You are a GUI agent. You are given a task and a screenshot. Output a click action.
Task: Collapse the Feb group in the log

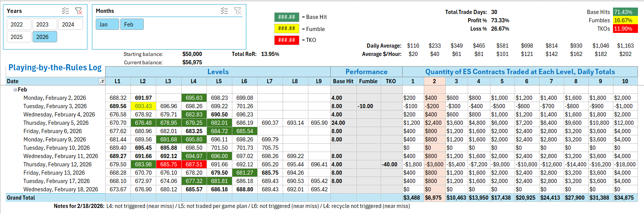point(16,90)
